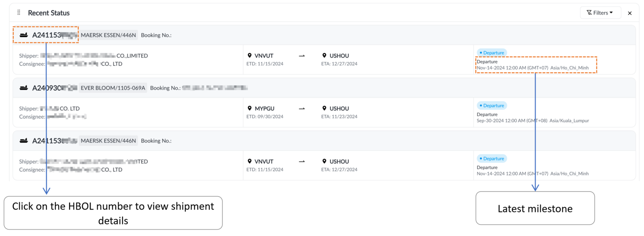Click USHOU location pin in first shipment

tap(324, 55)
